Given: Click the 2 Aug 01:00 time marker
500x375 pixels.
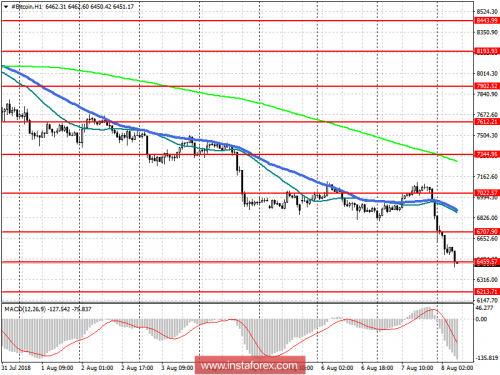Looking at the screenshot, I should [97, 368].
